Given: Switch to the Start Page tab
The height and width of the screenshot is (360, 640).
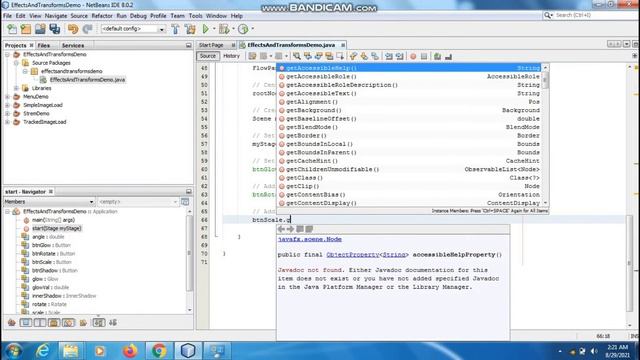Looking at the screenshot, I should tap(211, 45).
